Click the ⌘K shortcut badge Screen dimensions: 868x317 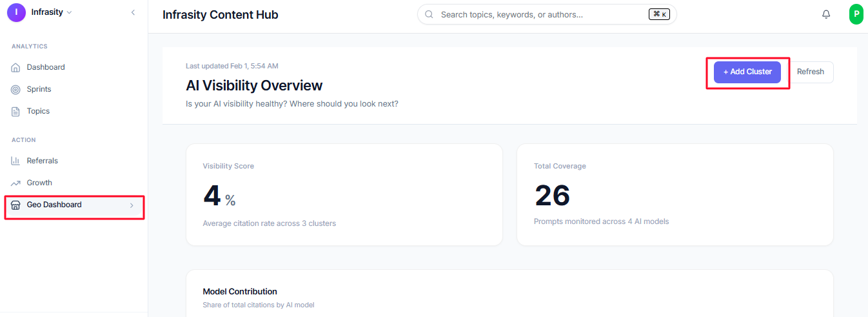(x=659, y=14)
